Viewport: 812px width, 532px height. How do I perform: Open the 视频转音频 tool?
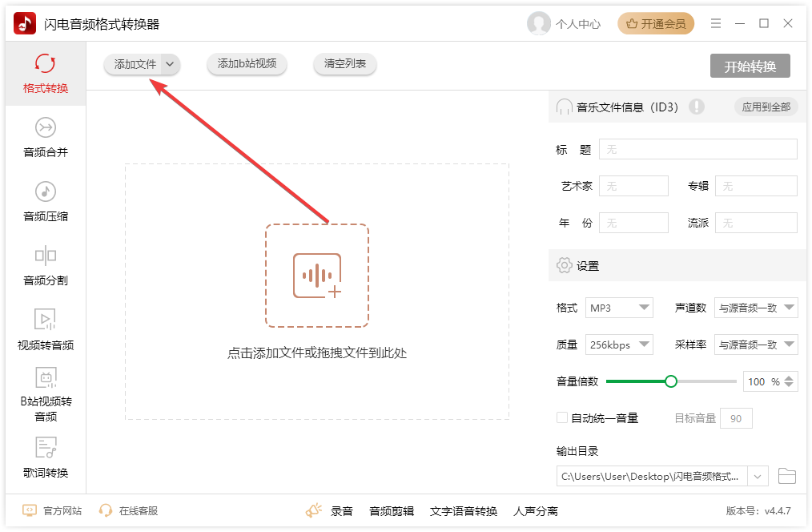[x=46, y=330]
